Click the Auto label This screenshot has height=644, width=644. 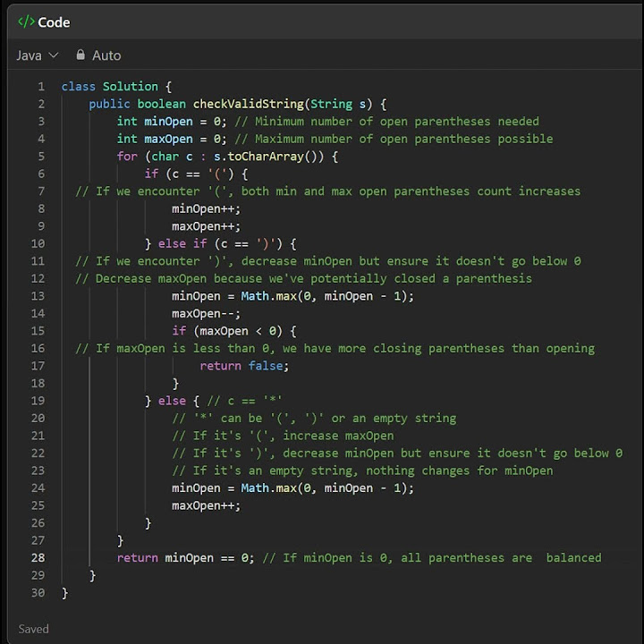(106, 55)
